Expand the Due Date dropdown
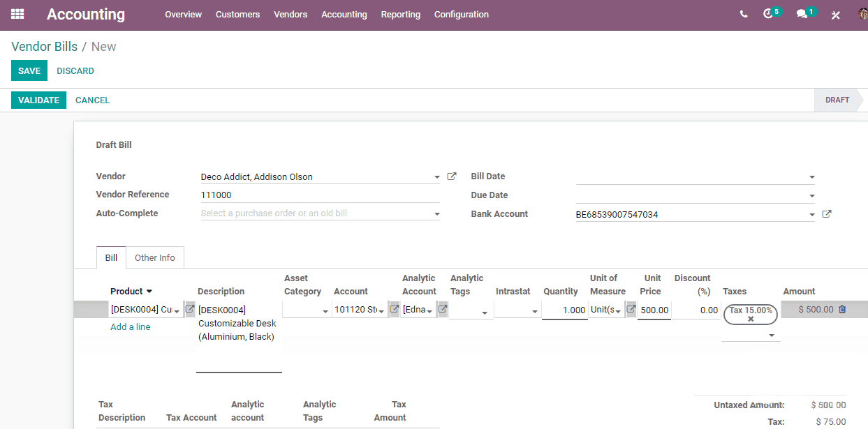The height and width of the screenshot is (429, 868). click(x=812, y=196)
